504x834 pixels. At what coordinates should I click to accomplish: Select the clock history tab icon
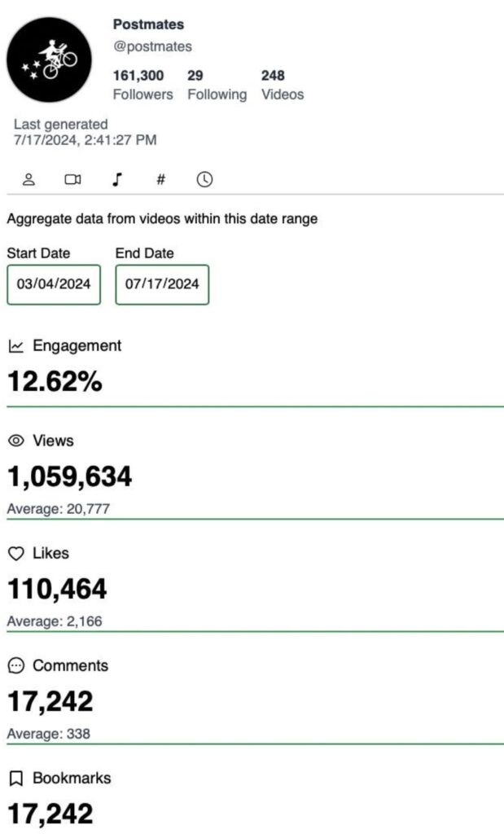tap(204, 179)
